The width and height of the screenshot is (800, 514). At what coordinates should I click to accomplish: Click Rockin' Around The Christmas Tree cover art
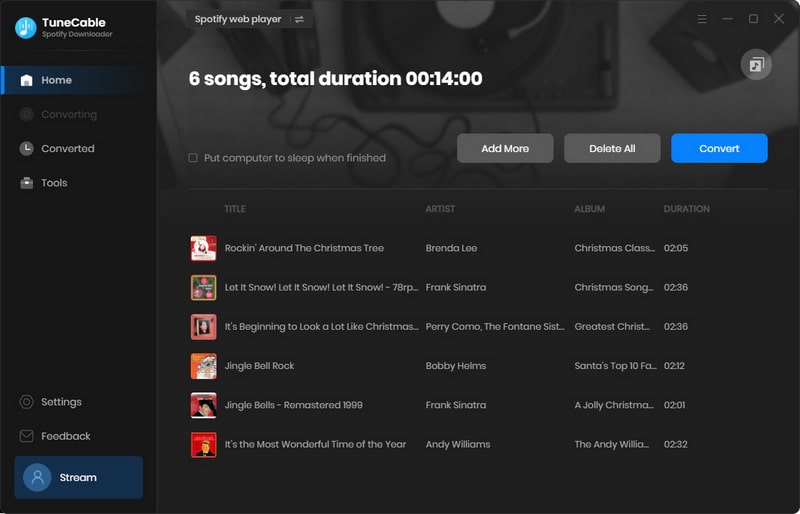pos(203,248)
